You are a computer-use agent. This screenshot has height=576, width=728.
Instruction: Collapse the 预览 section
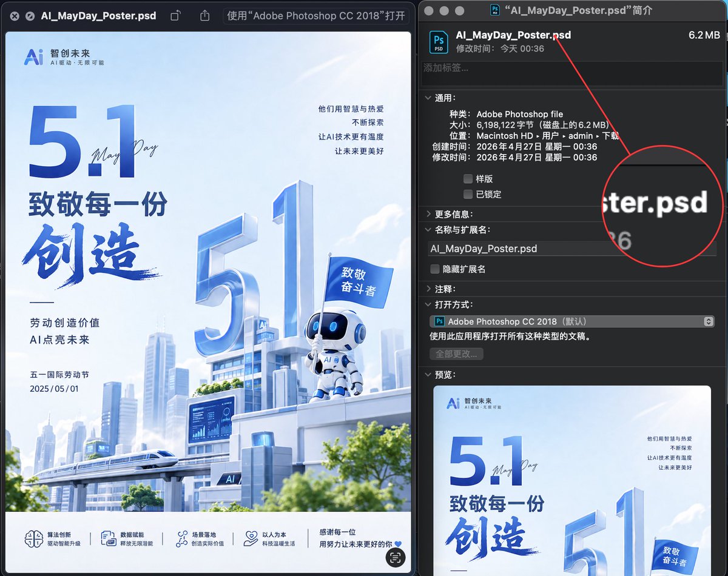tap(428, 374)
